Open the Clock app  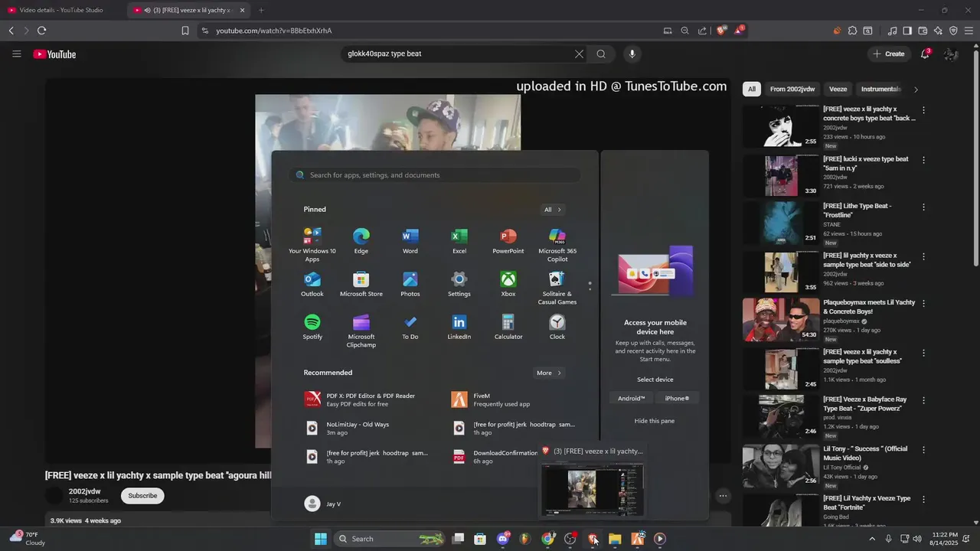(557, 327)
